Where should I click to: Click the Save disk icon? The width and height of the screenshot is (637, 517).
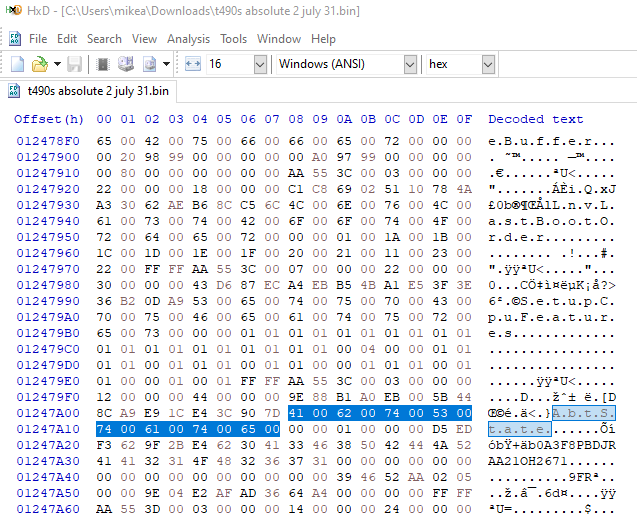pos(74,64)
